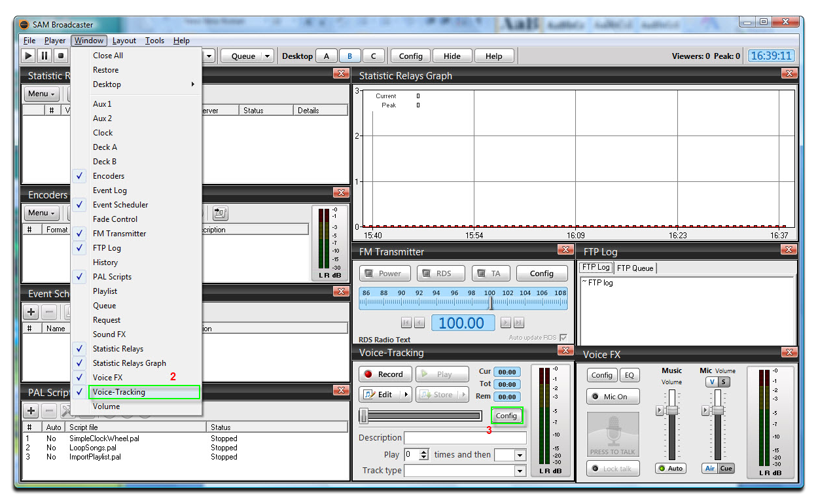Click the add (+) icon in Event Scheduler
The width and height of the screenshot is (818, 504).
(30, 312)
